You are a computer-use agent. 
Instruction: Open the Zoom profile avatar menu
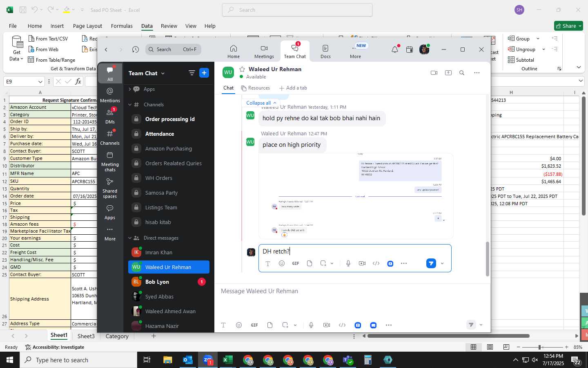pos(424,49)
